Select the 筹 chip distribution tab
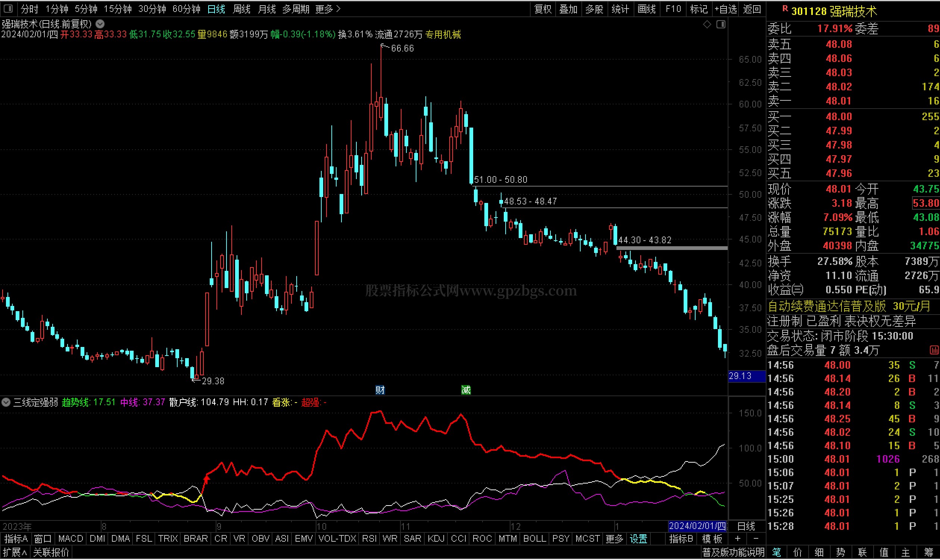940x560 pixels. [929, 553]
